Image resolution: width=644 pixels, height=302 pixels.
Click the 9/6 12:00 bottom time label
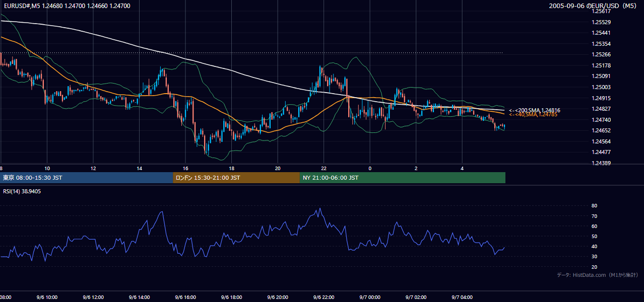click(x=93, y=297)
